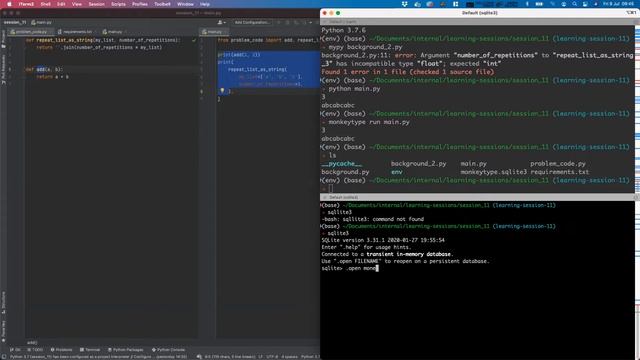Open the Apple menu
The height and width of the screenshot is (360, 640).
click(x=9, y=4)
